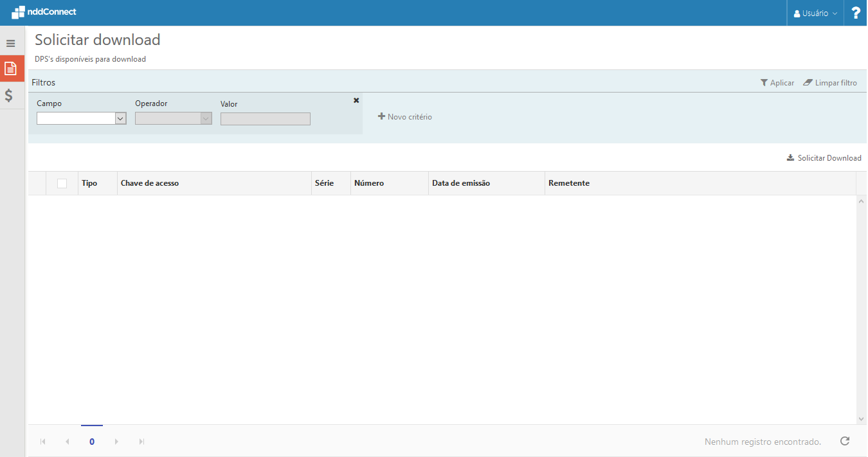Image resolution: width=868 pixels, height=457 pixels.
Task: Go to previous page arrow
Action: [68, 442]
